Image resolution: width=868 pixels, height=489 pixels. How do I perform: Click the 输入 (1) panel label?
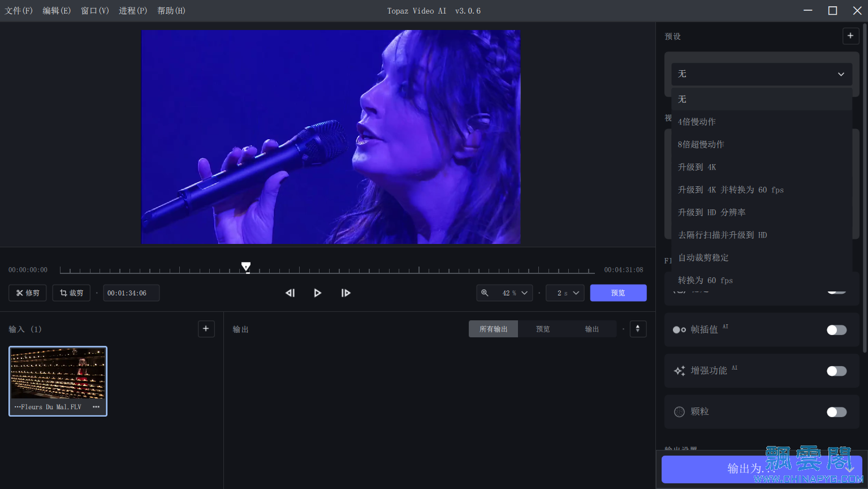[25, 329]
